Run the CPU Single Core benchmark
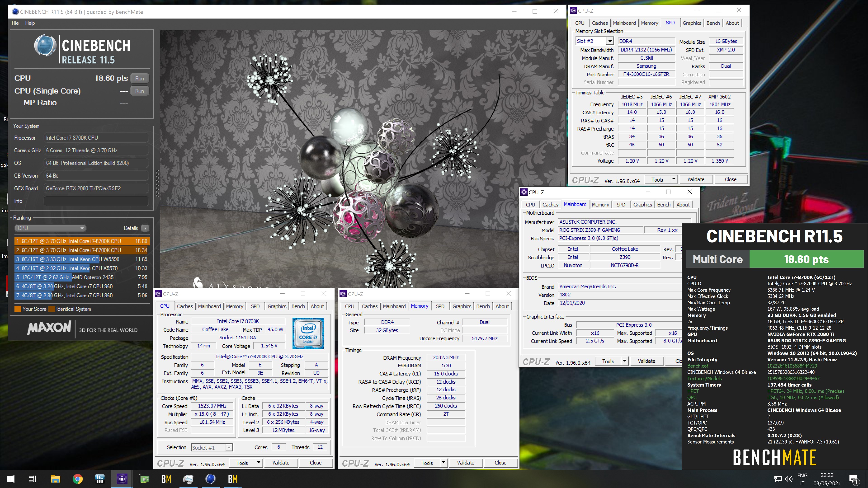868x488 pixels. [139, 91]
